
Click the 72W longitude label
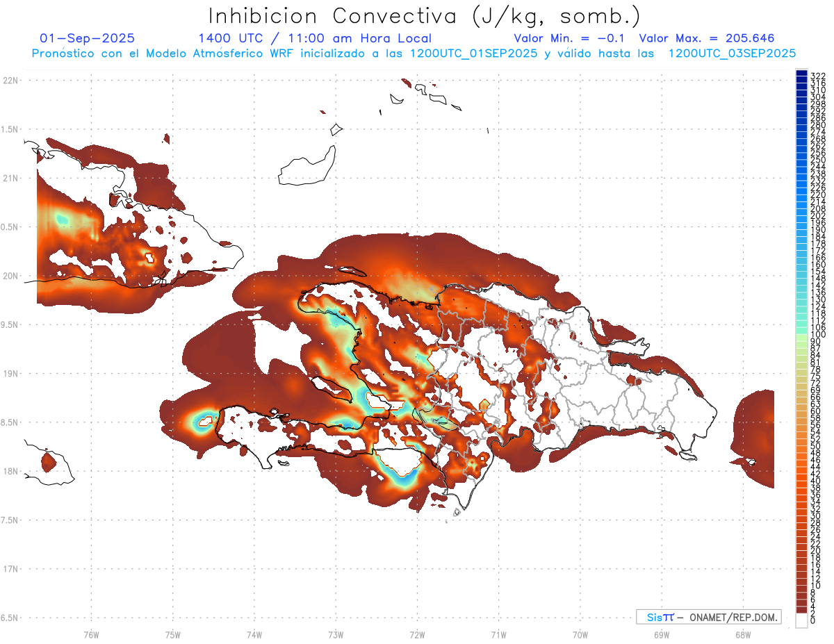(417, 634)
